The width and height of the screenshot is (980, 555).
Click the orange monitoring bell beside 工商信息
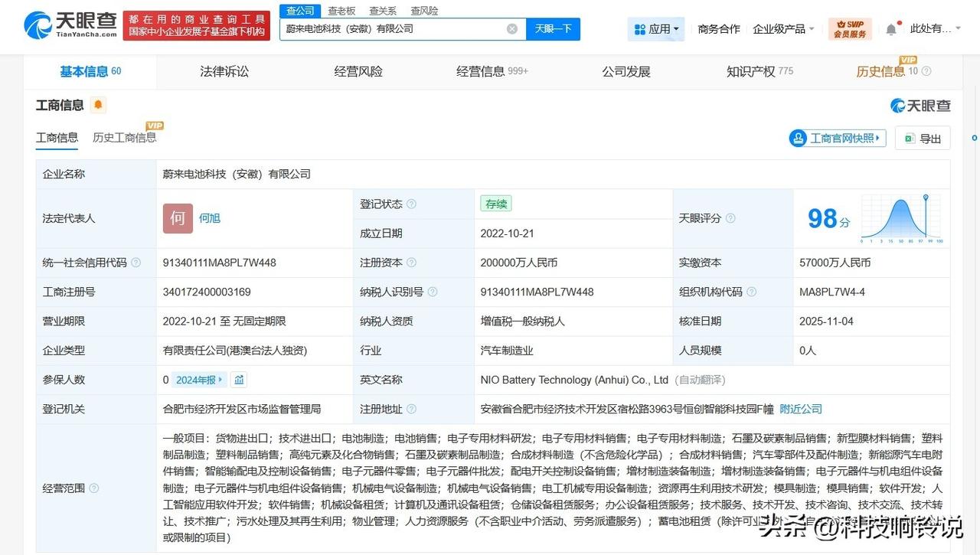coord(97,104)
